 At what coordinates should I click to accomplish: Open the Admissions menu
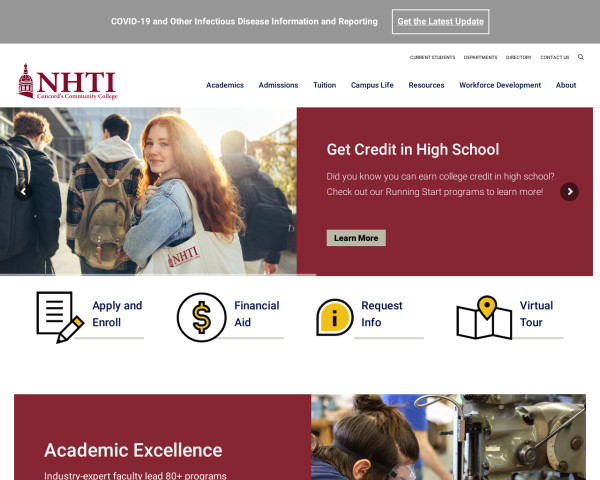coord(278,85)
